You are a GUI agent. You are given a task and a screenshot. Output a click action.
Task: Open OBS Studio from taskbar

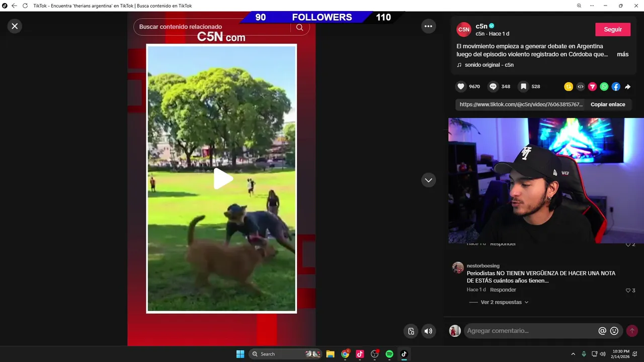tap(374, 354)
